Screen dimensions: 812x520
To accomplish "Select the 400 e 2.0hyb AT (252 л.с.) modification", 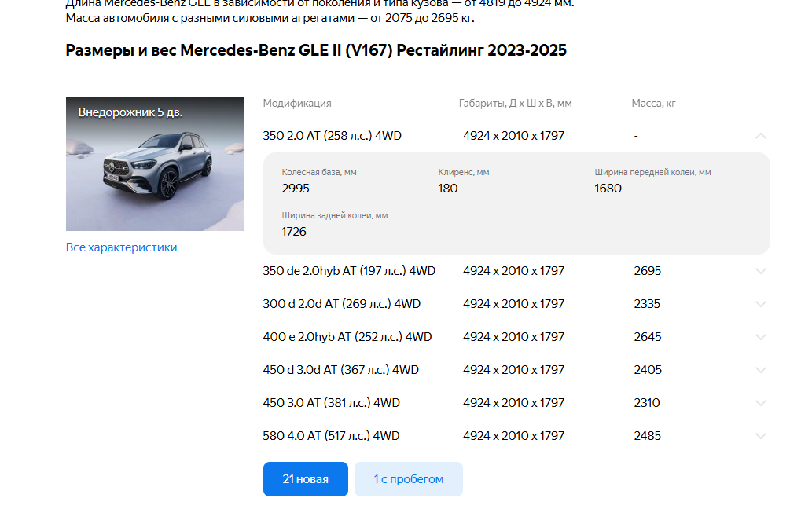I will coord(347,337).
